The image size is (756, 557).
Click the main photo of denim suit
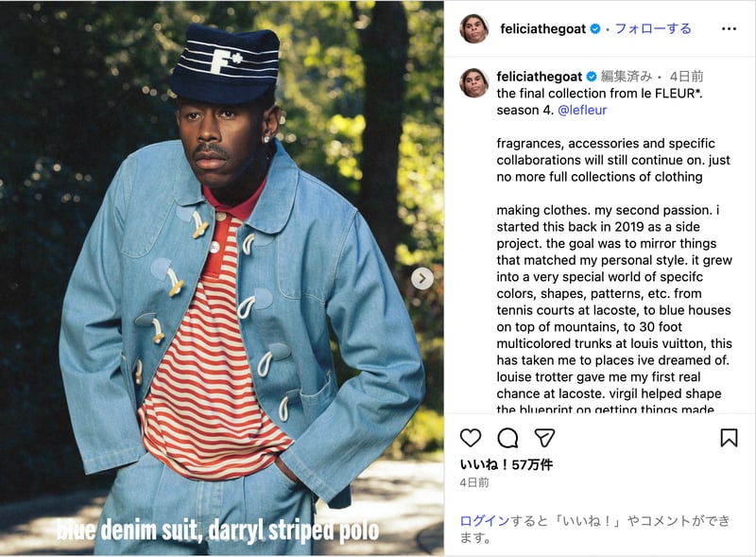[222, 278]
